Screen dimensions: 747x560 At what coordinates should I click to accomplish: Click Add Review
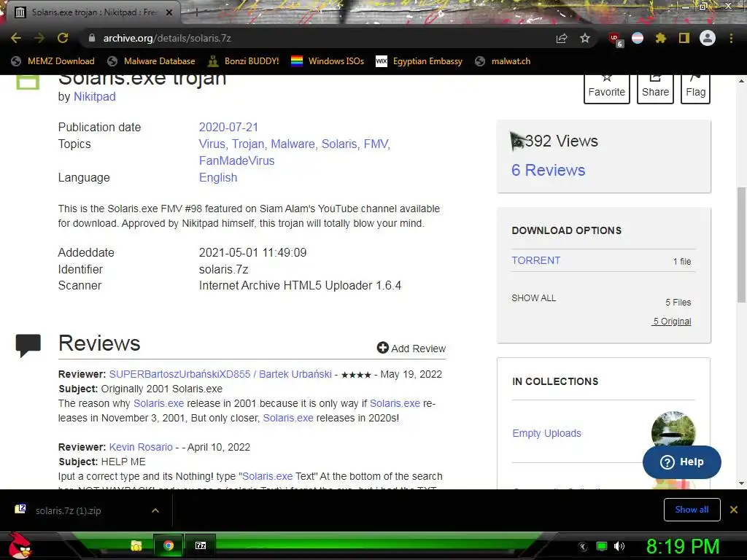click(411, 348)
